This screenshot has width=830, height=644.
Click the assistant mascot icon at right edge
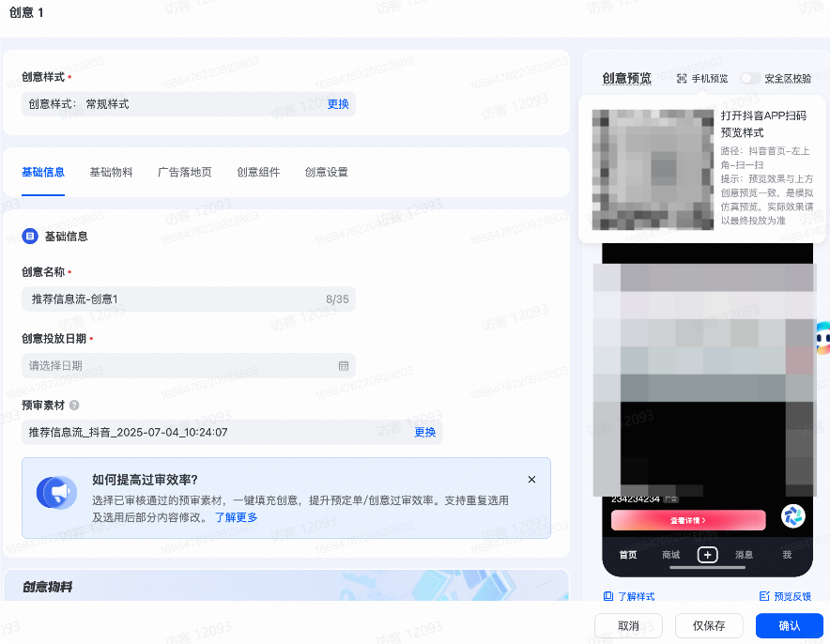pyautogui.click(x=822, y=338)
